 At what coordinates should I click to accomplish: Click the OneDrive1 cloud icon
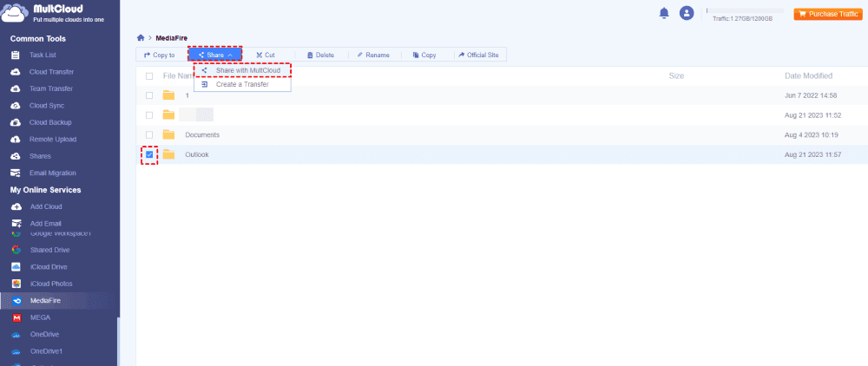click(16, 351)
